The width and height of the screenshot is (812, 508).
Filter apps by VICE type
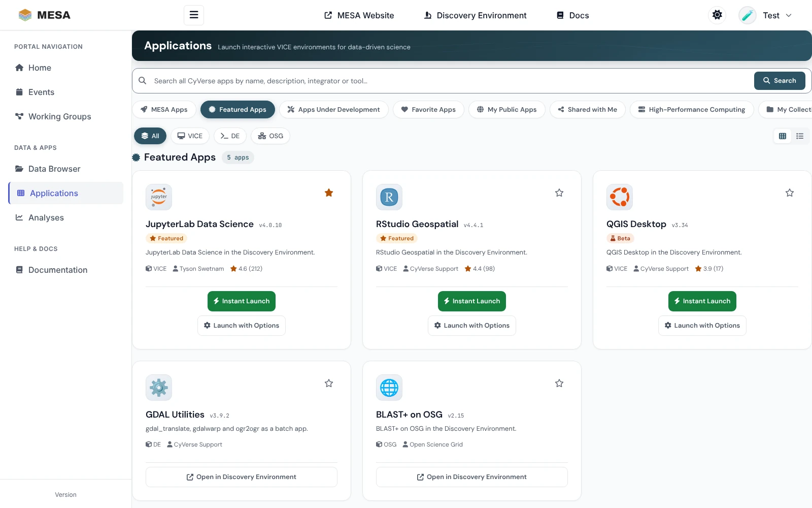(190, 136)
